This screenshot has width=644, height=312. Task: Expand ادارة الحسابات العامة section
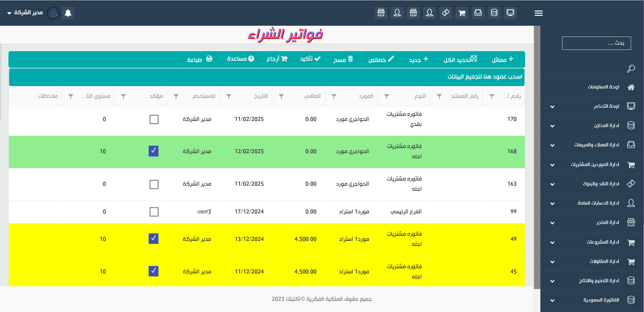pyautogui.click(x=552, y=204)
